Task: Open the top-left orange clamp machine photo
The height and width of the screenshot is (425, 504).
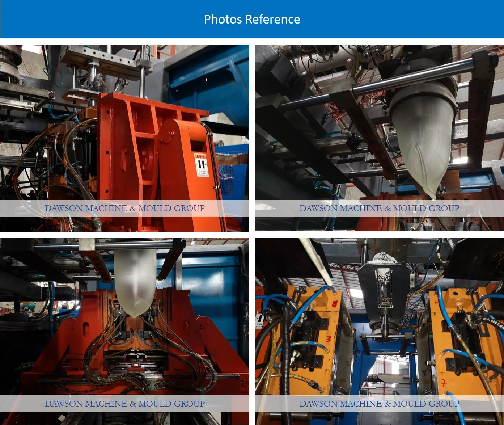Action: click(x=124, y=138)
